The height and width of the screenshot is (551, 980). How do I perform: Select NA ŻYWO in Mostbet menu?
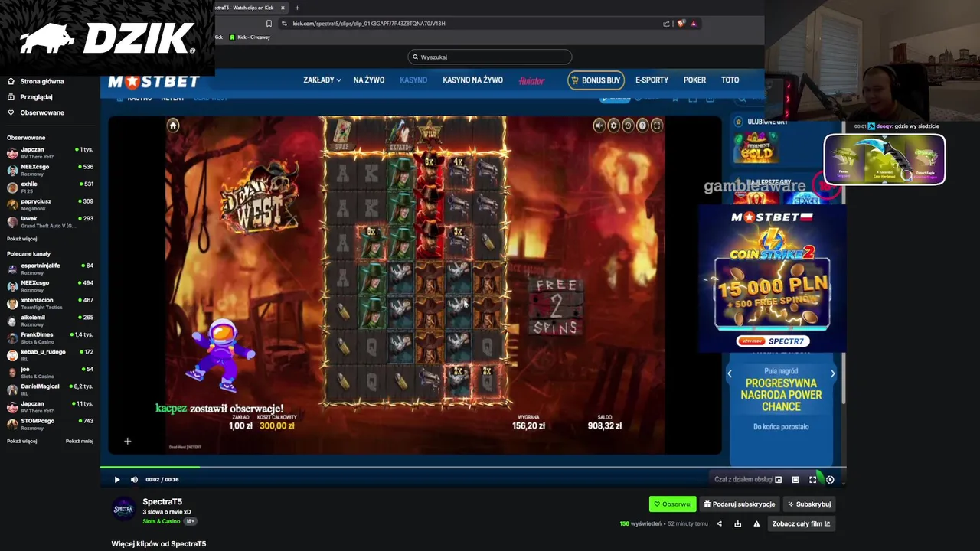[x=369, y=80]
